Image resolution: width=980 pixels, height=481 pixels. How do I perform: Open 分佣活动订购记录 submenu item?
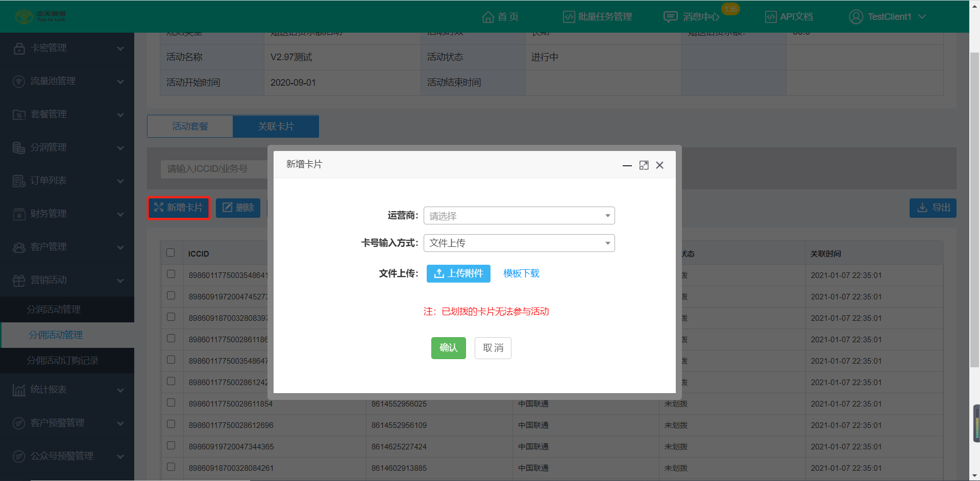67,361
